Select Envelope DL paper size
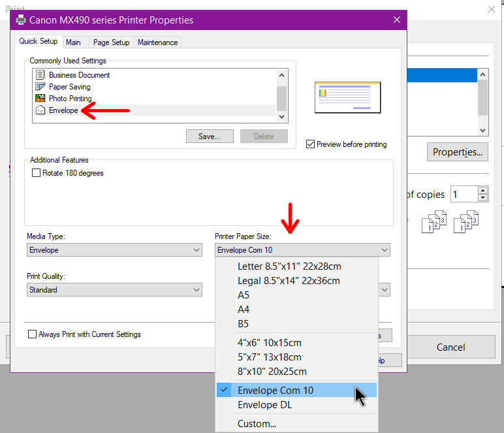Image resolution: width=504 pixels, height=433 pixels. pos(296,405)
